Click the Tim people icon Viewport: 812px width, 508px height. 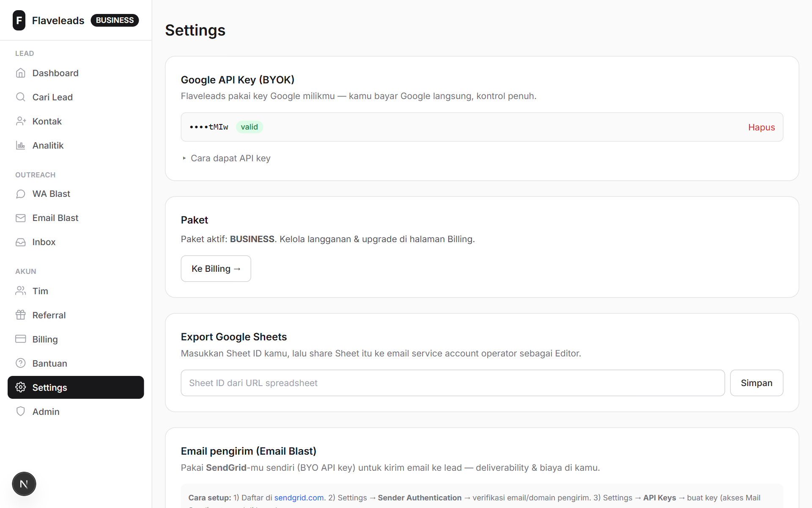pos(21,291)
